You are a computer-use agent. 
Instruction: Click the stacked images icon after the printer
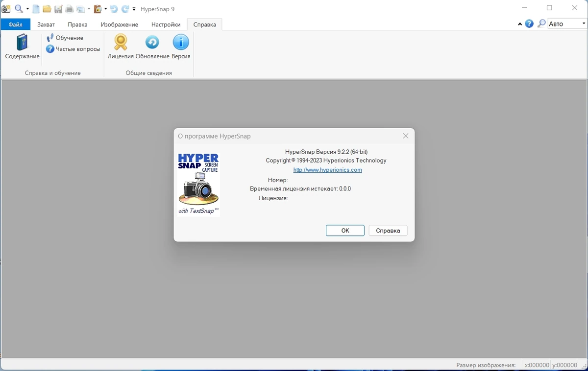81,9
